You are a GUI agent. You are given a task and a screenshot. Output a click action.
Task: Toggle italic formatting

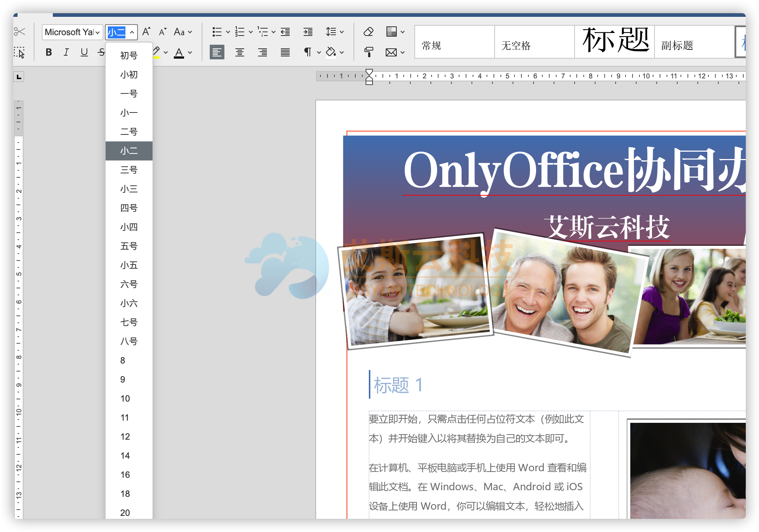(x=66, y=52)
